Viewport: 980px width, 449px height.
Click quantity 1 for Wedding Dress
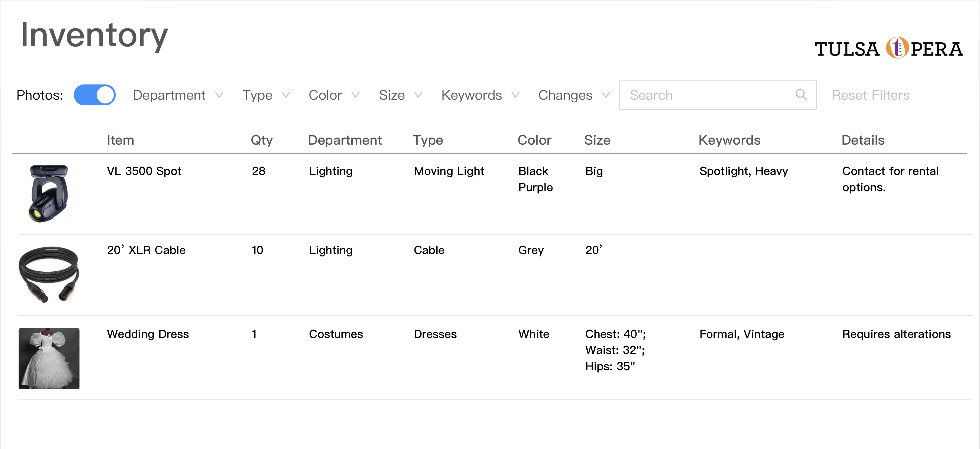(x=254, y=334)
